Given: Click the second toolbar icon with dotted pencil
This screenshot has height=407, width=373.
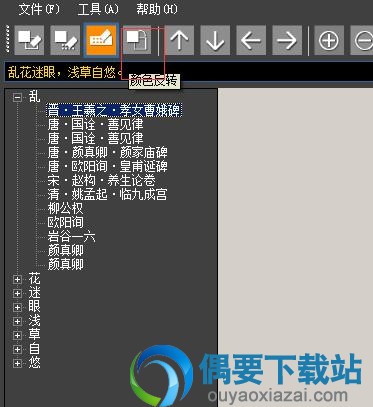Looking at the screenshot, I should [x=65, y=40].
